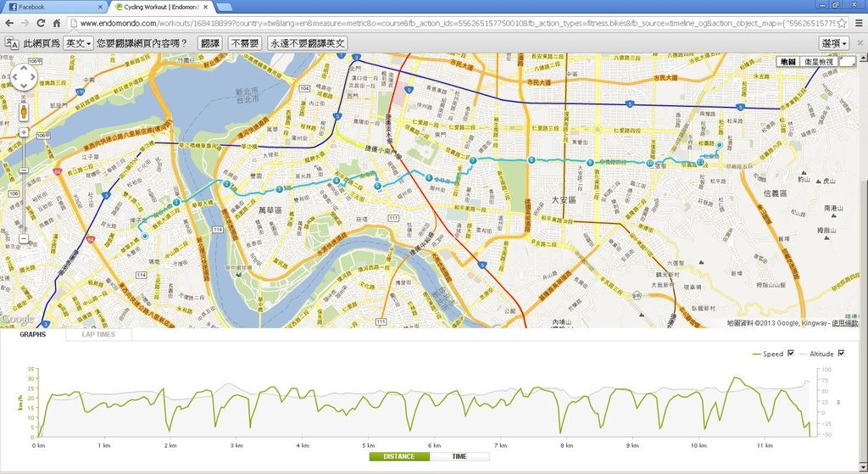Toggle the Speed graph checkbox

coord(791,354)
